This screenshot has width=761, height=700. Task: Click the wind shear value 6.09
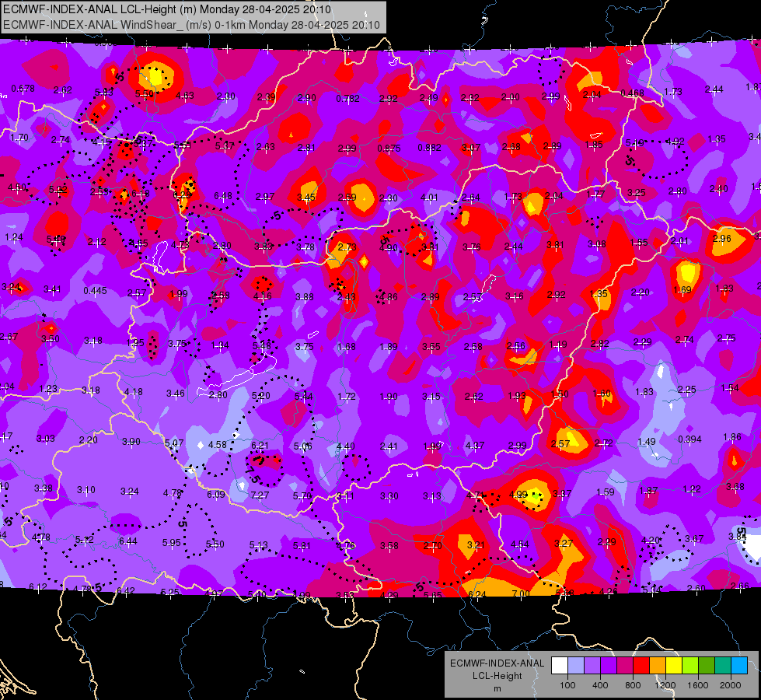(x=216, y=494)
